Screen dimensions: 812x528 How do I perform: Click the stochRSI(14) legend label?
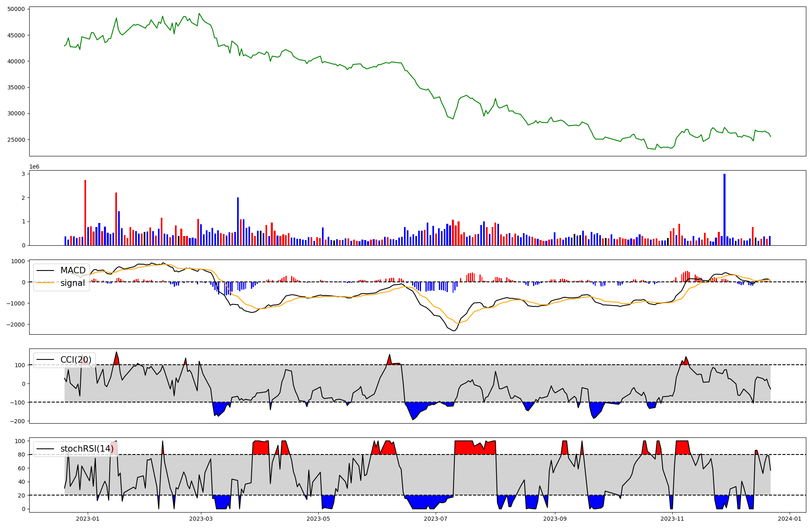pyautogui.click(x=87, y=449)
